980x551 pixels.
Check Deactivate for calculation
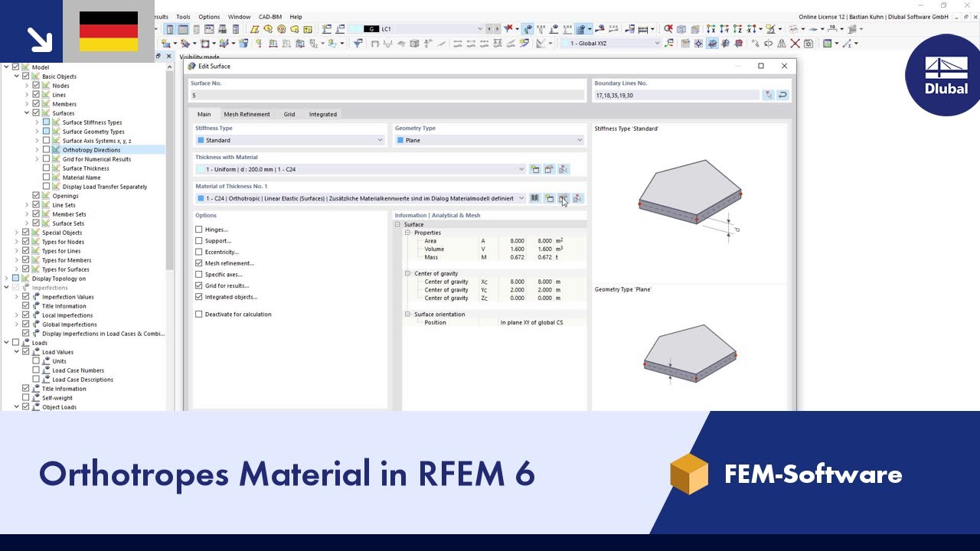[x=199, y=315]
